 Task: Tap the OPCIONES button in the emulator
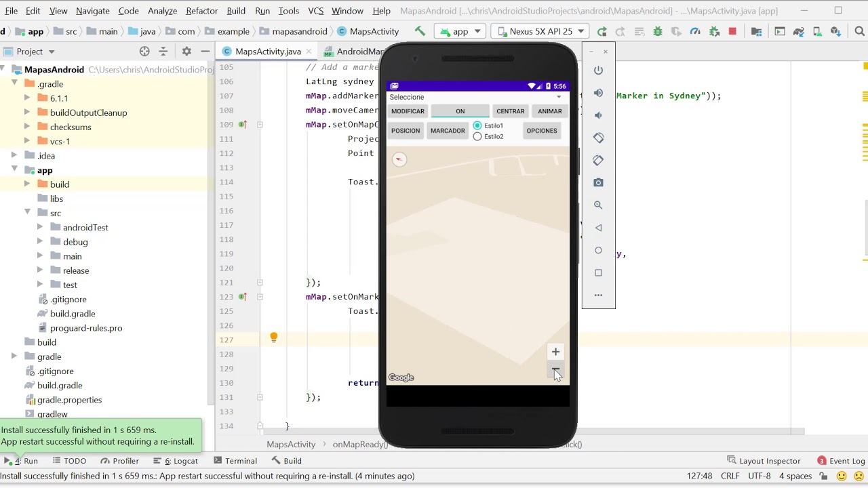coord(542,131)
